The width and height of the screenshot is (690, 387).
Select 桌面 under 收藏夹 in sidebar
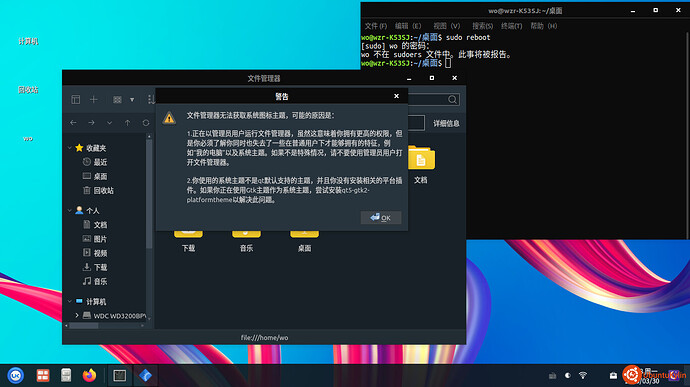click(100, 177)
